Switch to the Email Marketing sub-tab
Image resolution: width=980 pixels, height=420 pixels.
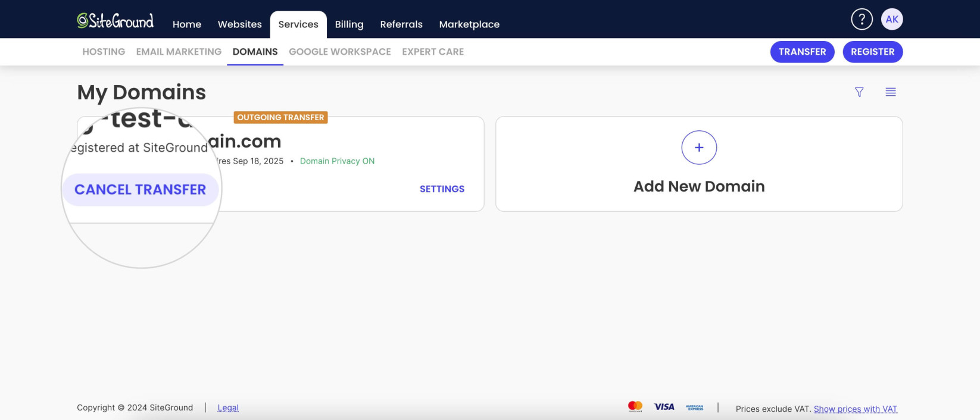[x=179, y=52]
